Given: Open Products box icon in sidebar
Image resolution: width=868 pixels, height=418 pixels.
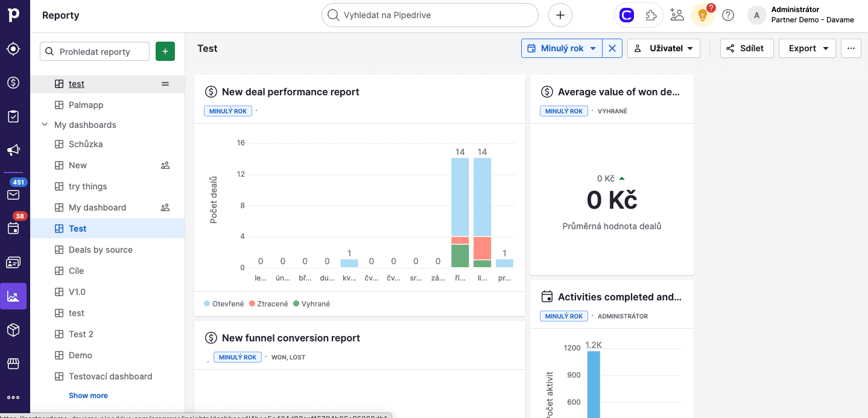Looking at the screenshot, I should [13, 330].
